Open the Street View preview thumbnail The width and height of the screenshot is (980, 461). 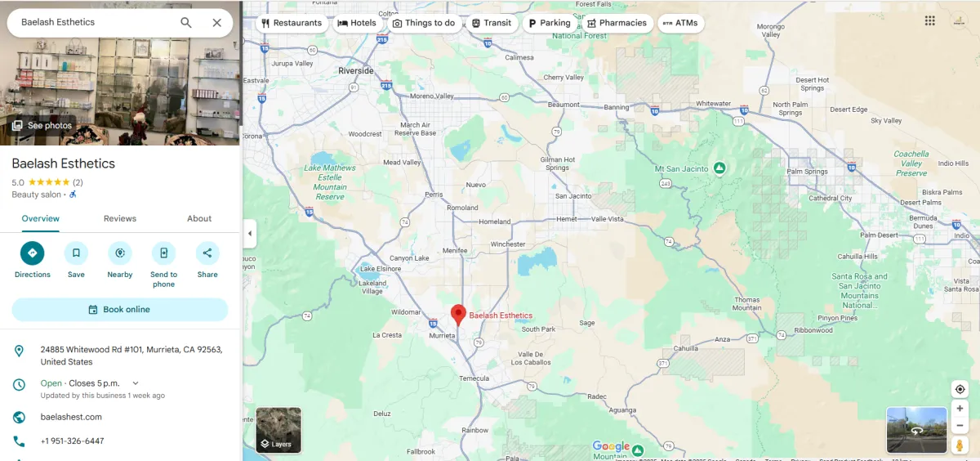916,430
